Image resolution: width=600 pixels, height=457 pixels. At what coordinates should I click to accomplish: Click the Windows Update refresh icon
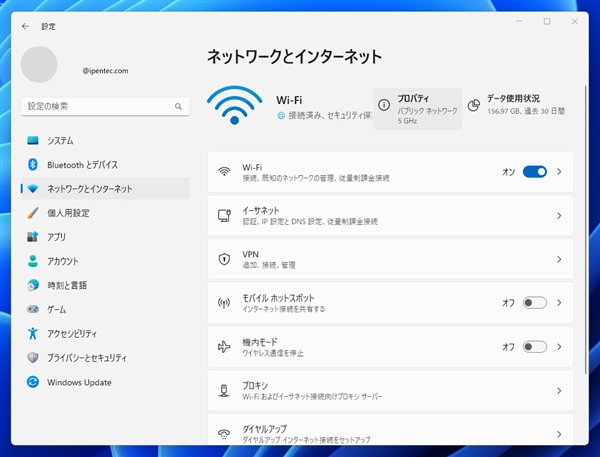[x=33, y=382]
